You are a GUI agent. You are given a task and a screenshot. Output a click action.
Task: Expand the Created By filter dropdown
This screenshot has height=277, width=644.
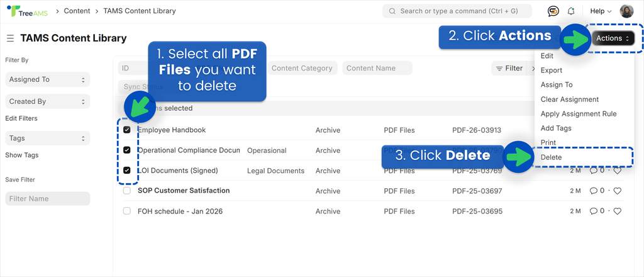(x=47, y=101)
